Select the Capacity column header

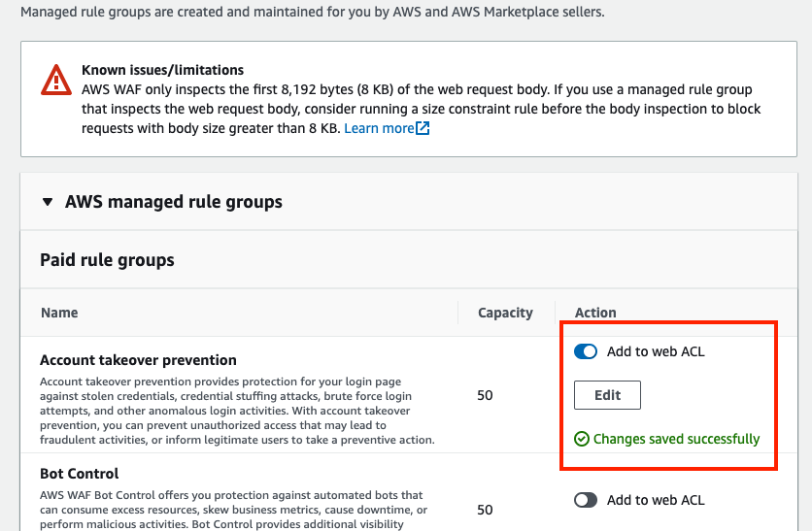[505, 313]
